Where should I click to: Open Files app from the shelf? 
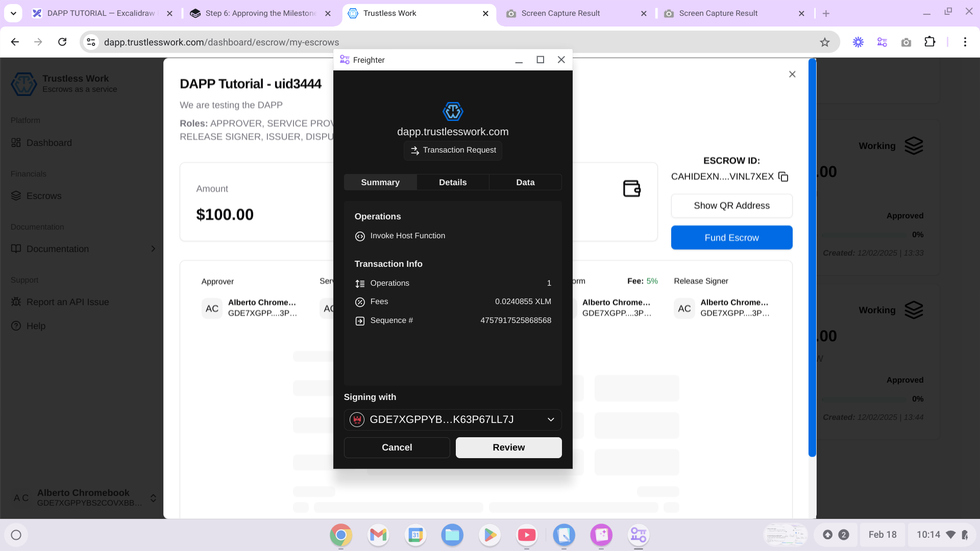[x=452, y=535]
